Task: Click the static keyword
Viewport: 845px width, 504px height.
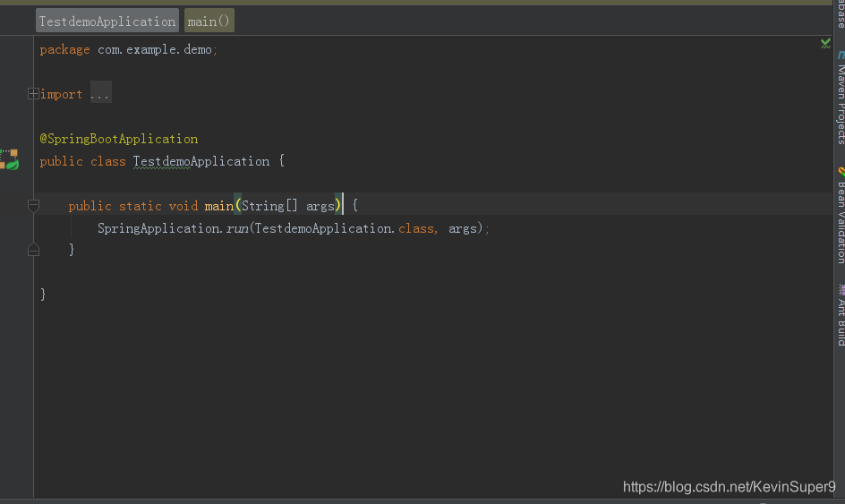Action: pyautogui.click(x=141, y=206)
